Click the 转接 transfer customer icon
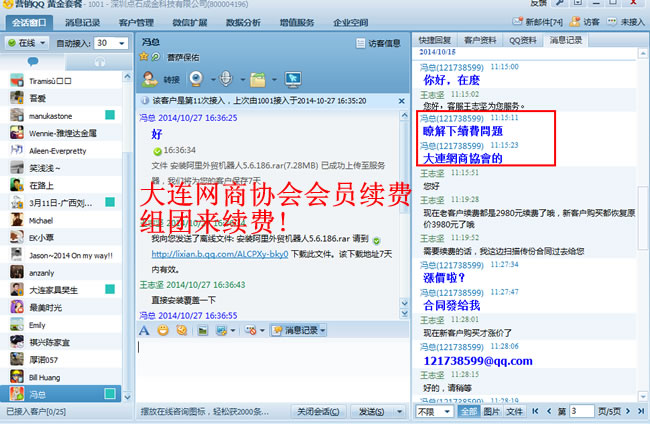650x424 pixels. (150, 79)
